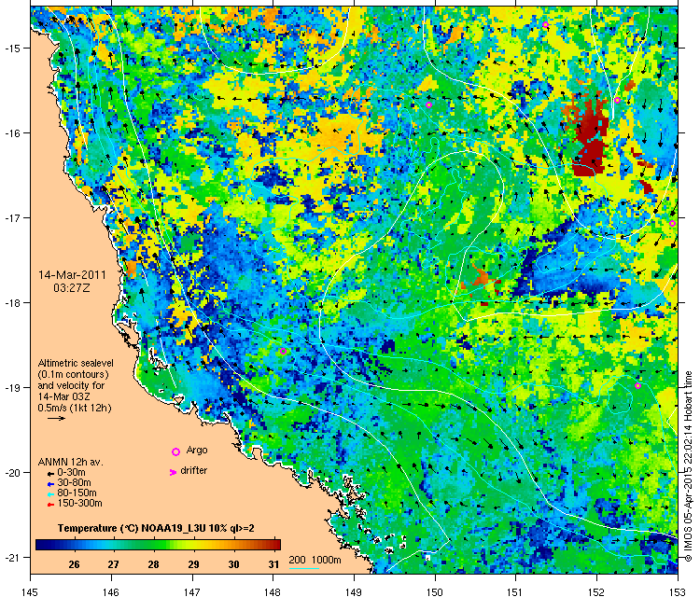700x597 pixels.
Task: Click the '-21' latitude axis label
Action: (x=11, y=557)
